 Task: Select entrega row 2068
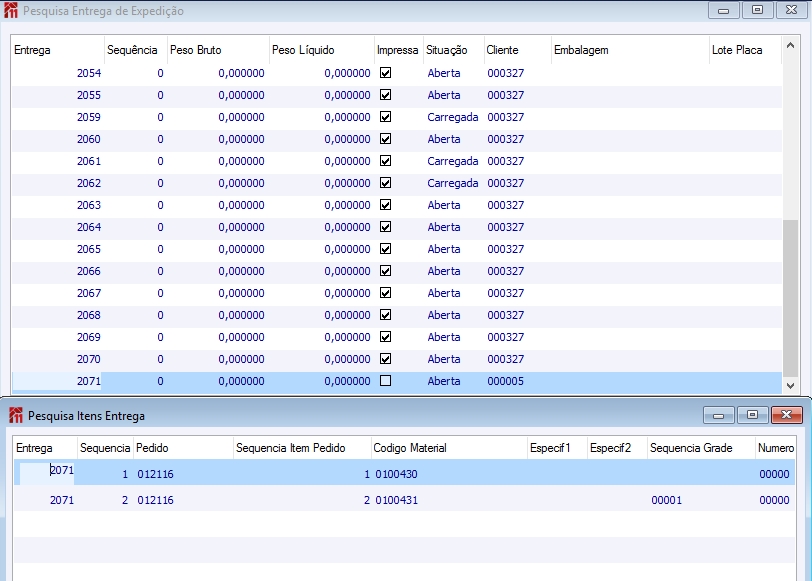coord(397,315)
